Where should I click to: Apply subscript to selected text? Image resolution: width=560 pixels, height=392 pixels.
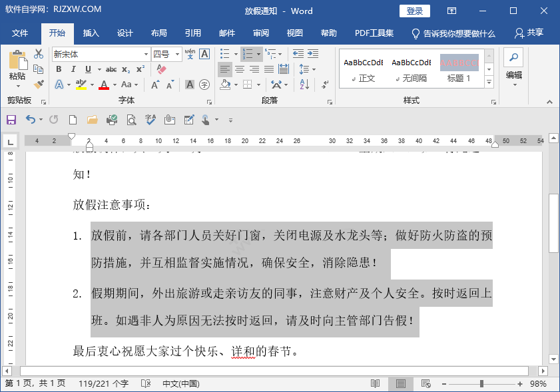(127, 69)
